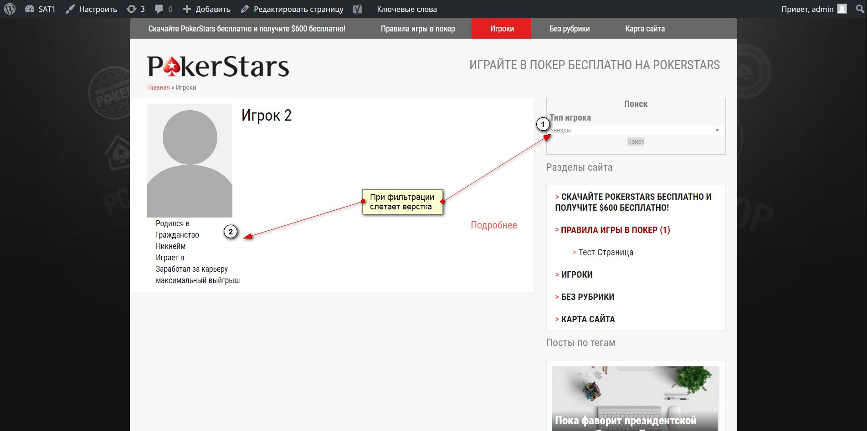Open sidebar БЕЗ РУБРИКИ link
Viewport: 868px width, 431px height.
588,297
